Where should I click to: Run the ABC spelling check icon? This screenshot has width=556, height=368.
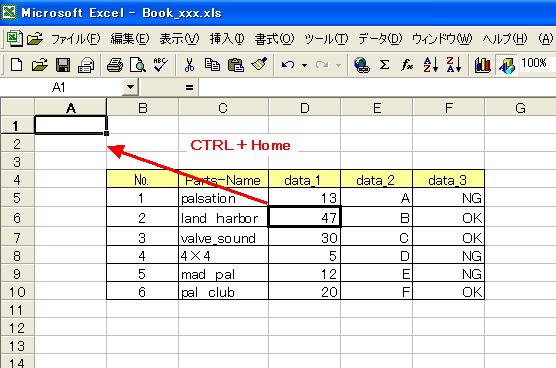point(160,65)
